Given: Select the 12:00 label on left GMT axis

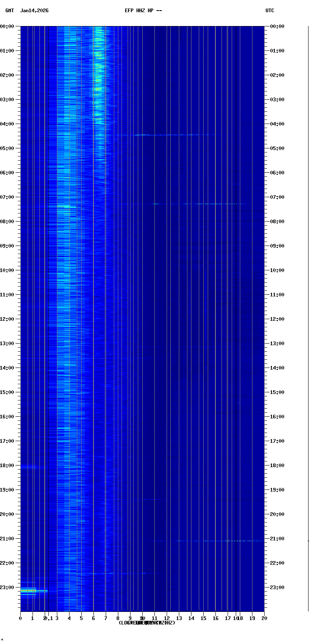Looking at the screenshot, I should pyautogui.click(x=7, y=319).
